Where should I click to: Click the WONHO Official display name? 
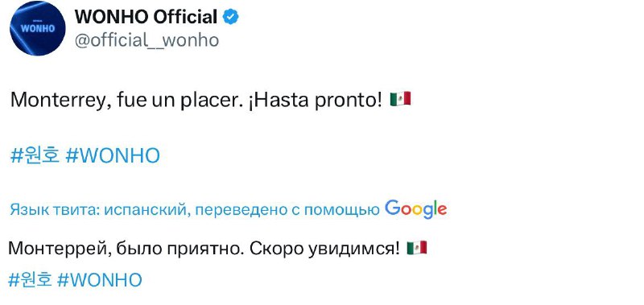(146, 17)
